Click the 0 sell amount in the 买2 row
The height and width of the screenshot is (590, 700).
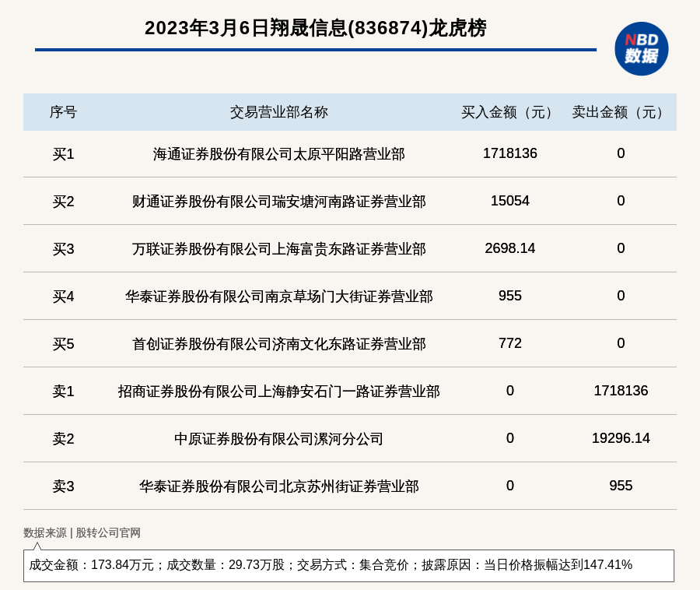coord(621,201)
